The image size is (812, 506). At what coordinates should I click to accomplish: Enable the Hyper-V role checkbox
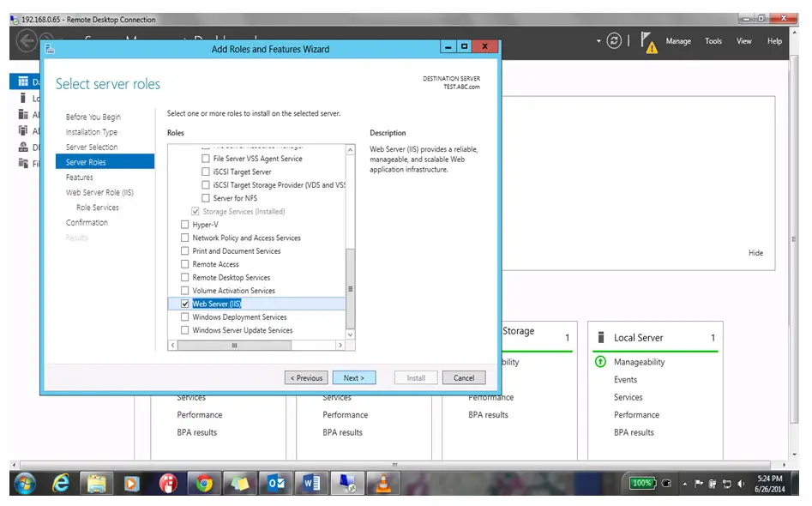tap(184, 225)
